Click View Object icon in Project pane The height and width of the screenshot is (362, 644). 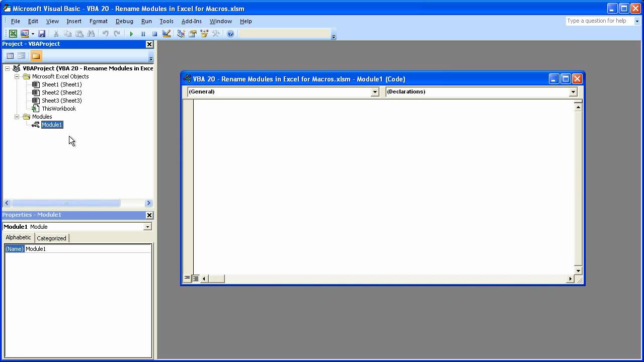22,56
